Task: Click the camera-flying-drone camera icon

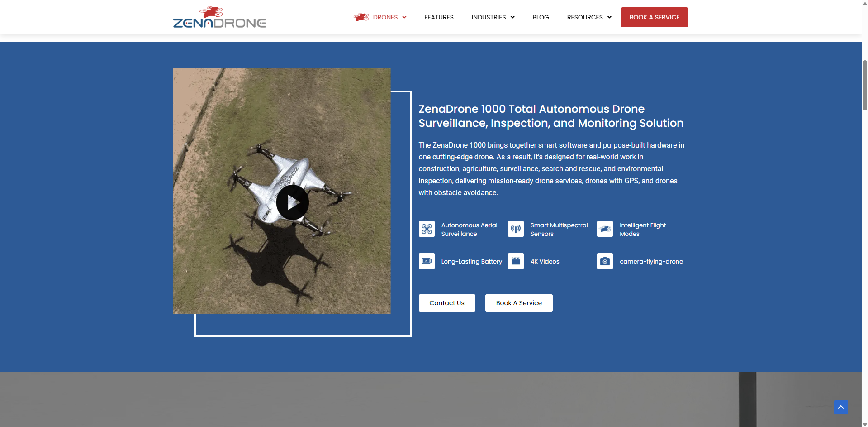Action: [x=605, y=261]
